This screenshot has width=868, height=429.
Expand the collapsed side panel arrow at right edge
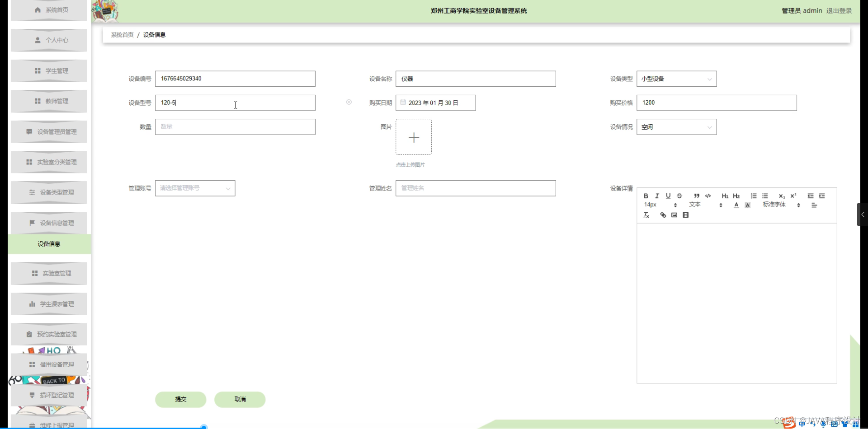863,214
